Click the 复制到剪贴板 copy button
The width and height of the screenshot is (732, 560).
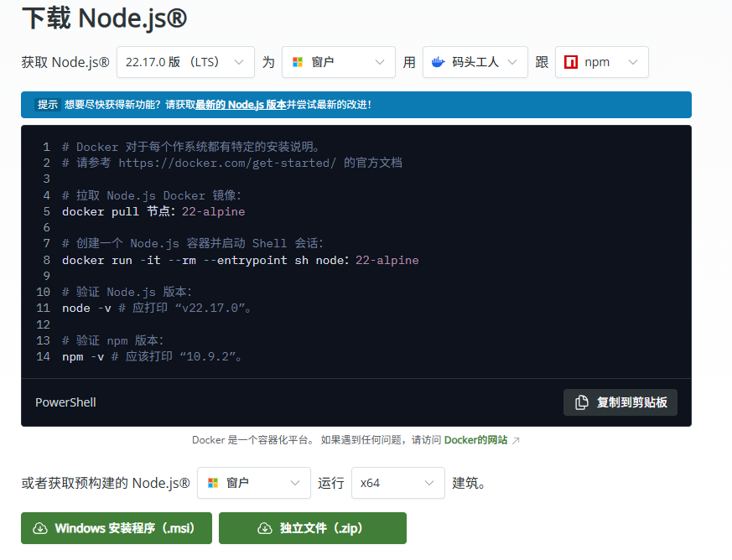[x=620, y=402]
